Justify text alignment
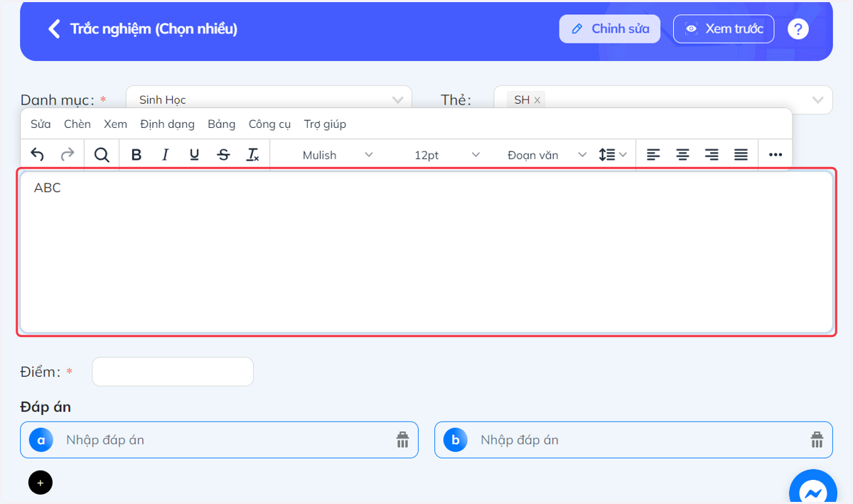Image resolution: width=853 pixels, height=504 pixels. 741,155
